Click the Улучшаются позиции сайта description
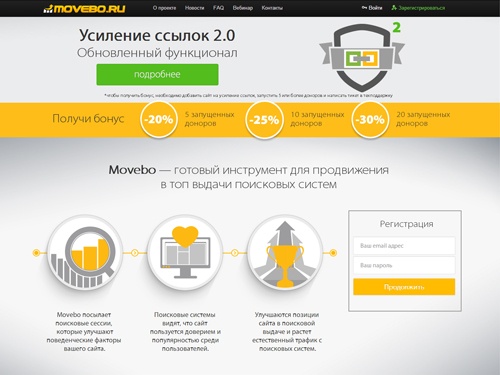 tap(287, 332)
